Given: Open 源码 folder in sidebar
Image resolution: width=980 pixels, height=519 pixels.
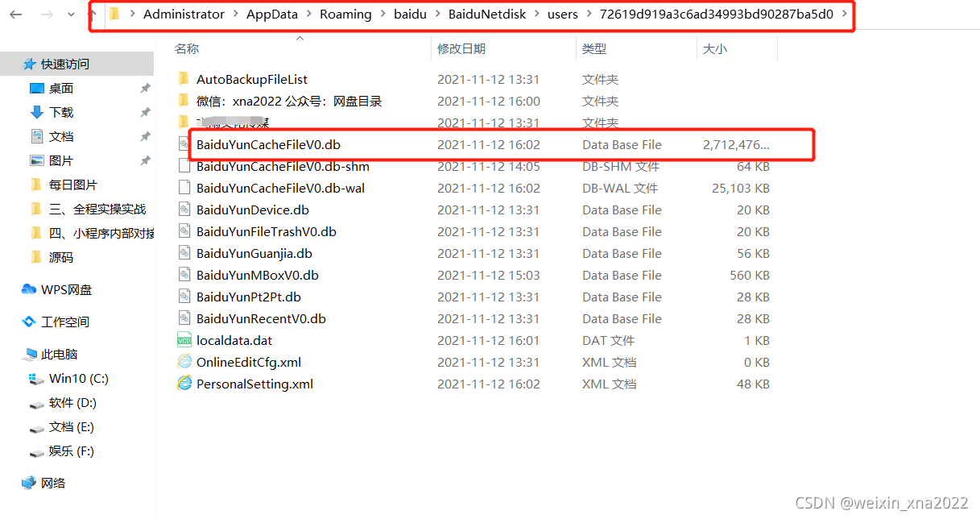Looking at the screenshot, I should point(61,257).
